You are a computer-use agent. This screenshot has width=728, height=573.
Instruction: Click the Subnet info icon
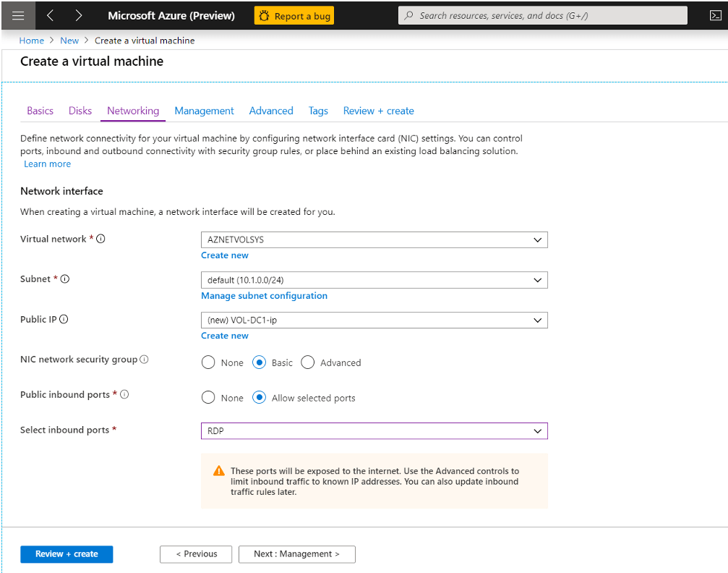(x=65, y=279)
